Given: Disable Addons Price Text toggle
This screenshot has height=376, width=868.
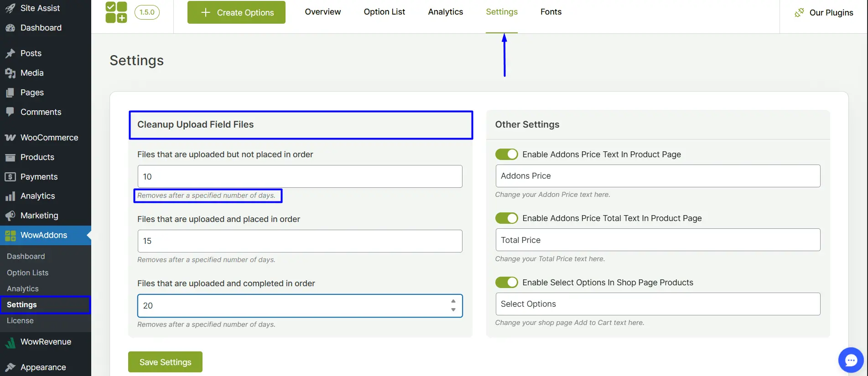Looking at the screenshot, I should point(506,155).
